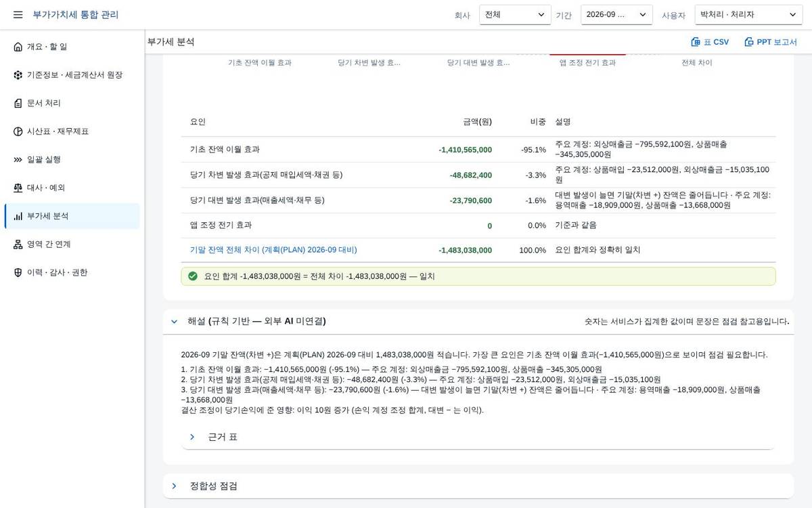Click the 부가세 분석 bar chart icon
Screen dimensions: 812x508
[18, 216]
